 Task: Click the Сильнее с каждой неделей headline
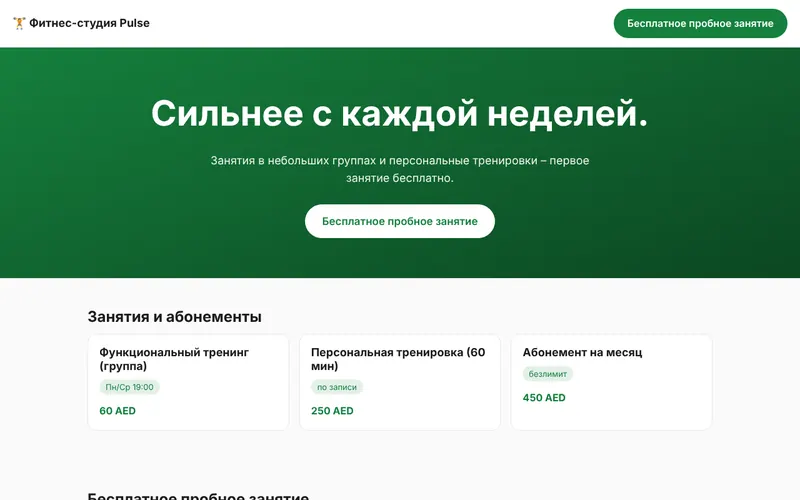[399, 113]
